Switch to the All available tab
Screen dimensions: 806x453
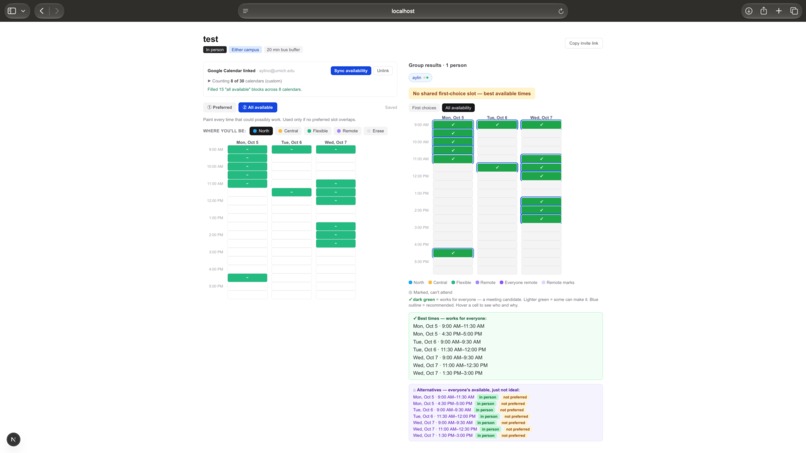pyautogui.click(x=258, y=107)
